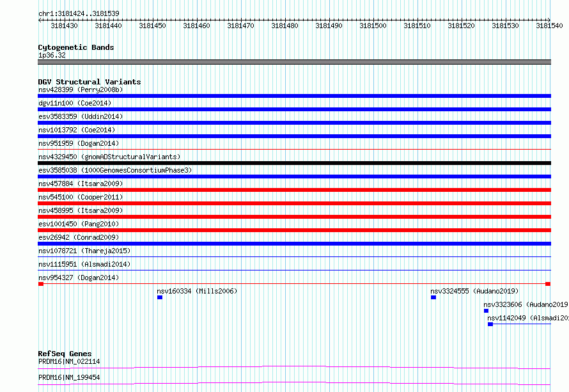Click the small blue square under nsv160334
569x392 pixels.
point(160,297)
